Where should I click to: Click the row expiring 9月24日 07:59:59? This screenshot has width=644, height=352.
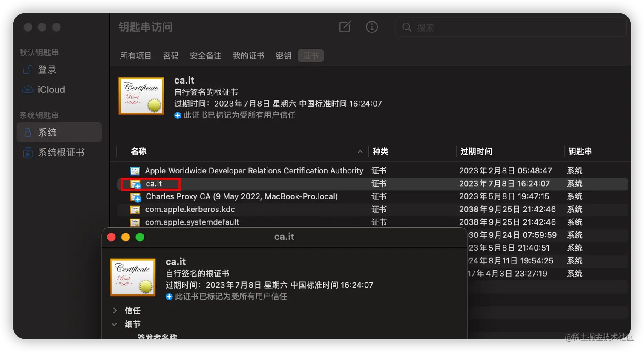548,235
